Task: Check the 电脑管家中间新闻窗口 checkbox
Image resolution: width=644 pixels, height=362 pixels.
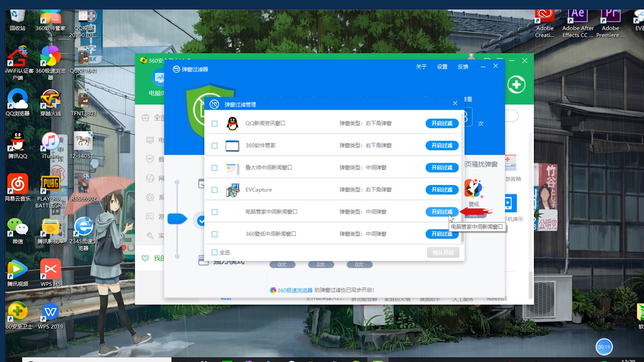Action: point(215,212)
